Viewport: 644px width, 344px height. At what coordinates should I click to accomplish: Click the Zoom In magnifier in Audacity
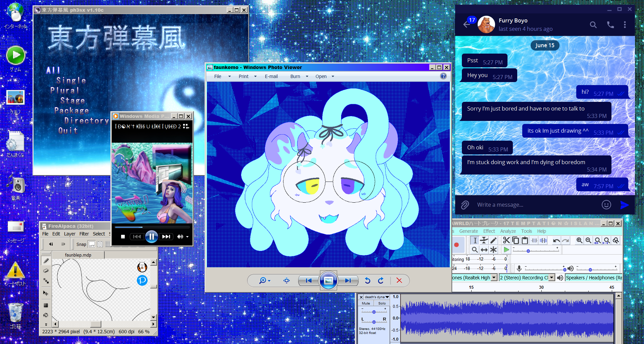(579, 240)
